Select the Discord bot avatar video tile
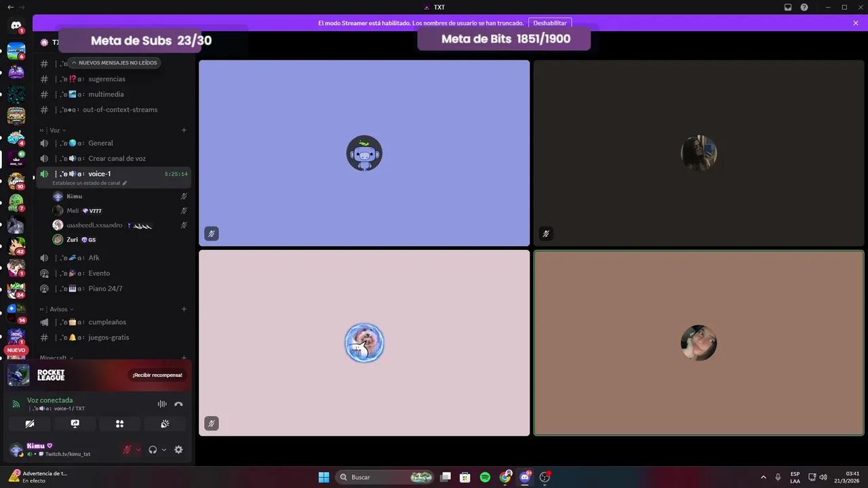 click(x=364, y=153)
